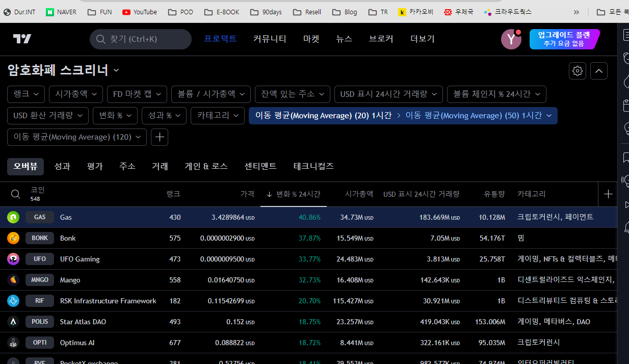629x364 pixels.
Task: Open the 우체국 bookmark
Action: click(458, 12)
